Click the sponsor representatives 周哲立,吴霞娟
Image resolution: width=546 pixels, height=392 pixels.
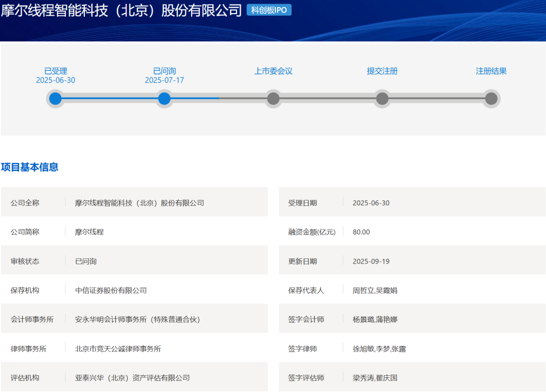point(375,290)
